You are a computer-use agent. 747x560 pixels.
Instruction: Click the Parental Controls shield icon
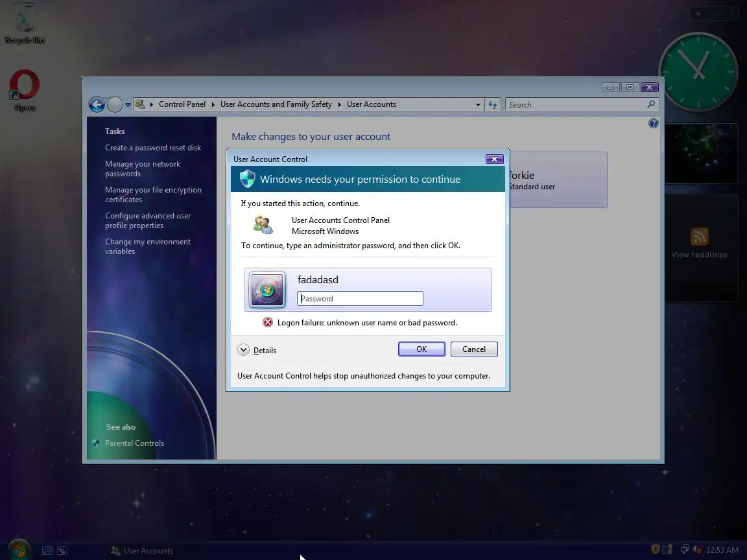96,443
